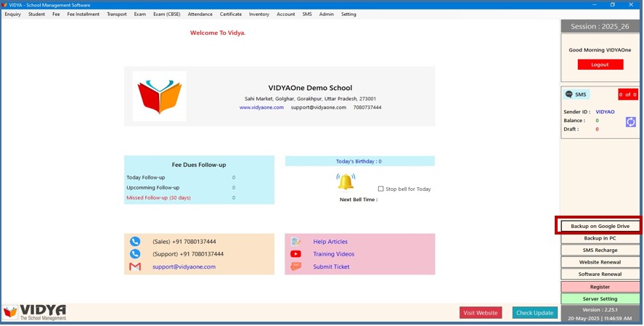This screenshot has height=326, width=644.
Task: Open the Certificate menu
Action: 230,14
